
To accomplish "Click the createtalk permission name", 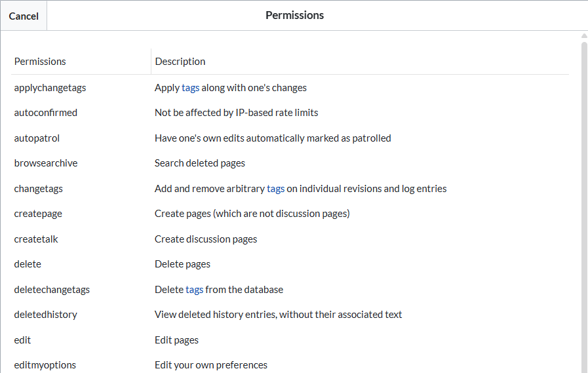I will tap(36, 239).
